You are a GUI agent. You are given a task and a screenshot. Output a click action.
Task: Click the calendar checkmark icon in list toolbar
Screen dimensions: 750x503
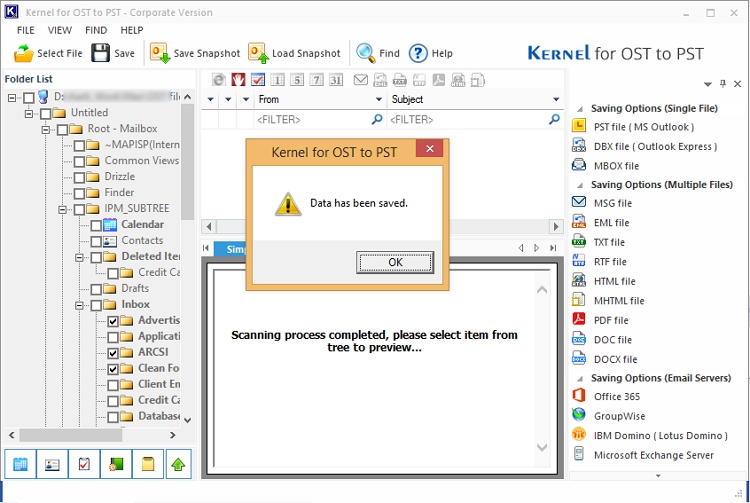258,80
